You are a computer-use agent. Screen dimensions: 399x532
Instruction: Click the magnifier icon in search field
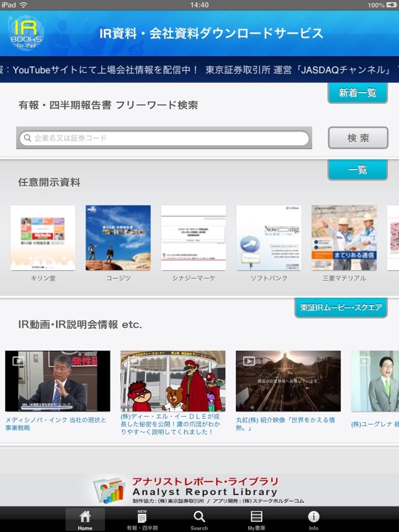click(27, 138)
